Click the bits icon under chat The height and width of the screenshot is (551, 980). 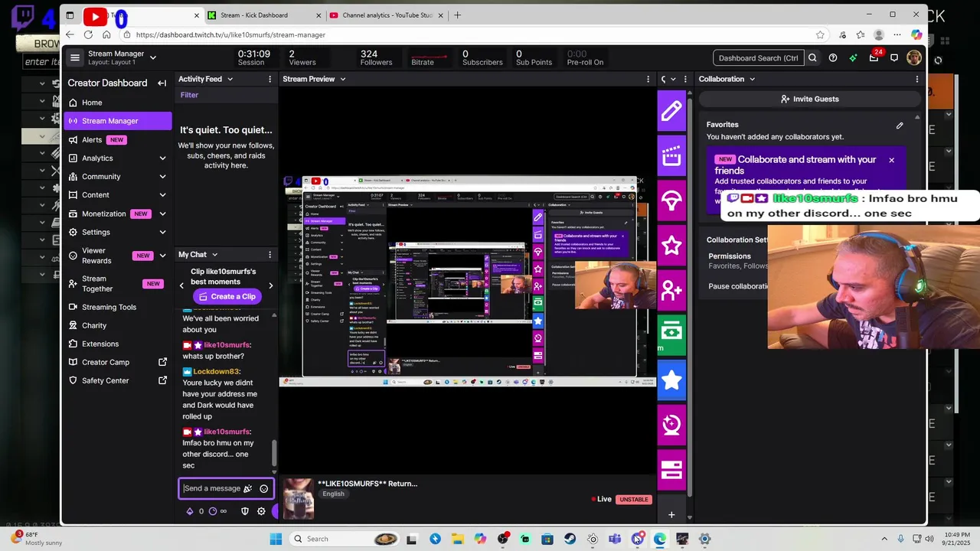tap(190, 511)
